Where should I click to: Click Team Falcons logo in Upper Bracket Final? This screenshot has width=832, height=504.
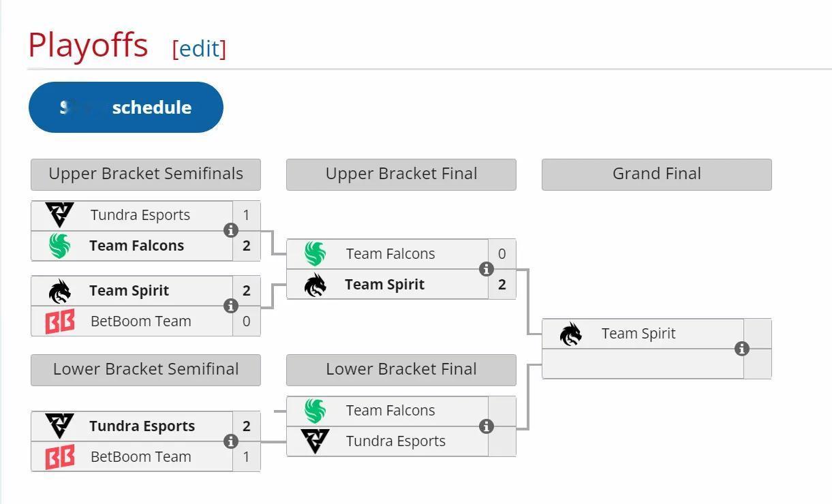pyautogui.click(x=315, y=253)
